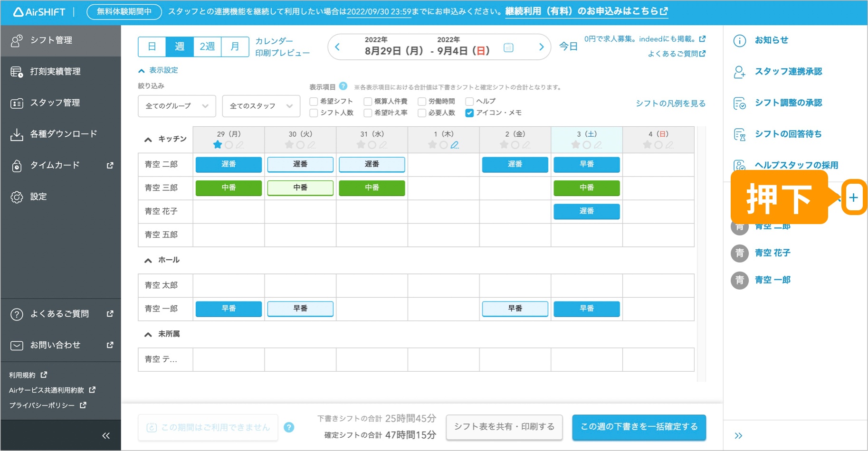The width and height of the screenshot is (868, 451).
Task: Open 打刻実績管理 in the sidebar
Action: [55, 72]
